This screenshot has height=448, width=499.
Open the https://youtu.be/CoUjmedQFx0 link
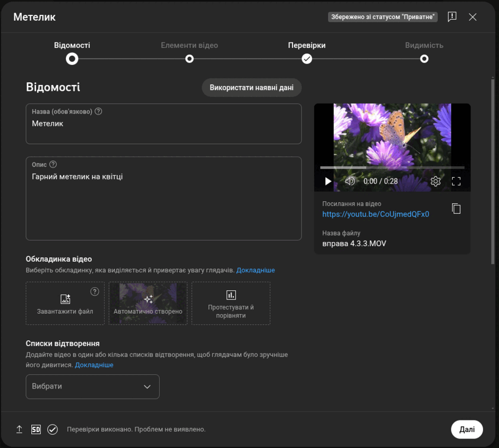pyautogui.click(x=375, y=214)
